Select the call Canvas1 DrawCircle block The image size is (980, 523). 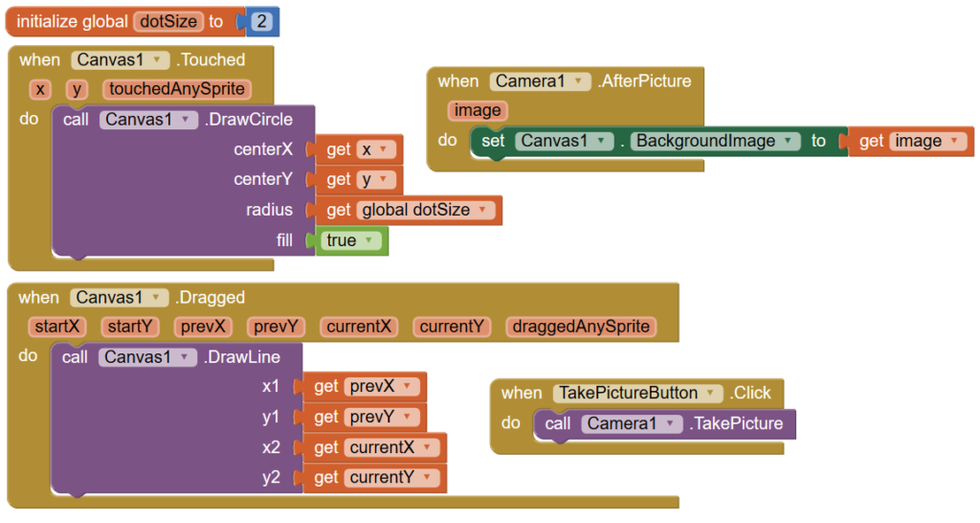77,120
